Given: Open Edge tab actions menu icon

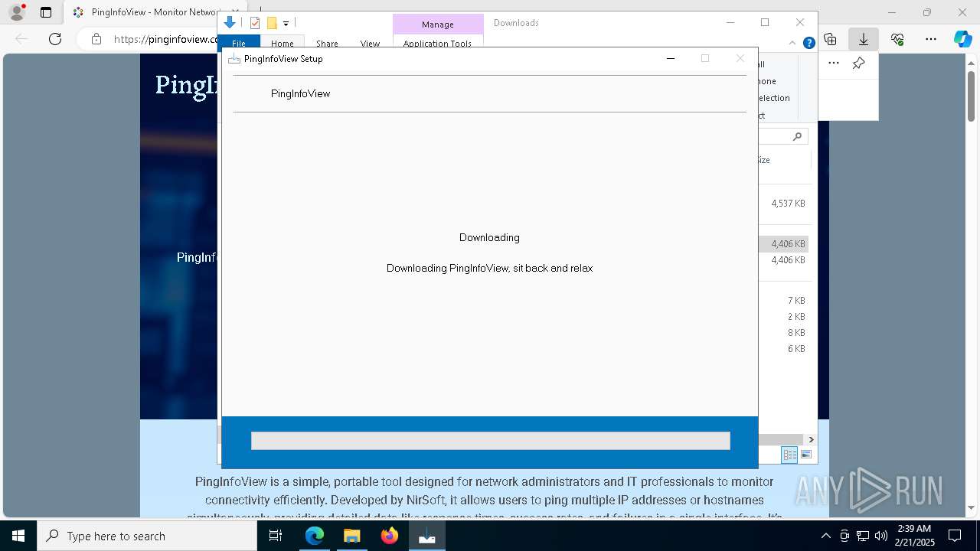Looking at the screenshot, I should 46,12.
